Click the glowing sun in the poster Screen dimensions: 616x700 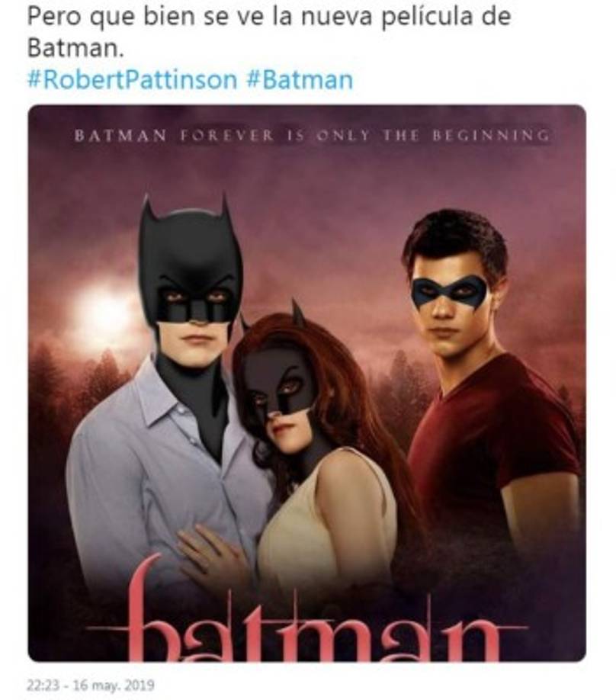(x=104, y=314)
